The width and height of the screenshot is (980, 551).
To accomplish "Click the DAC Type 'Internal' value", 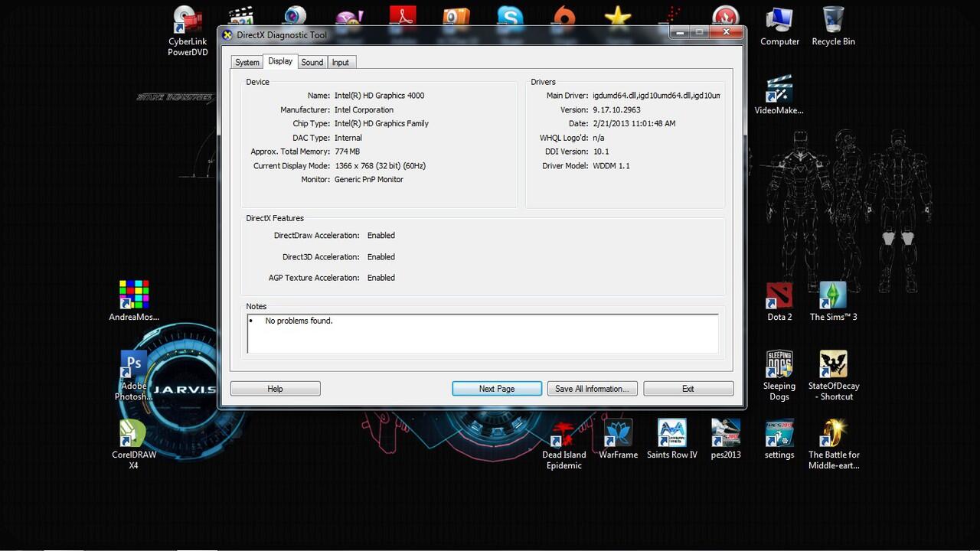I will tap(348, 138).
